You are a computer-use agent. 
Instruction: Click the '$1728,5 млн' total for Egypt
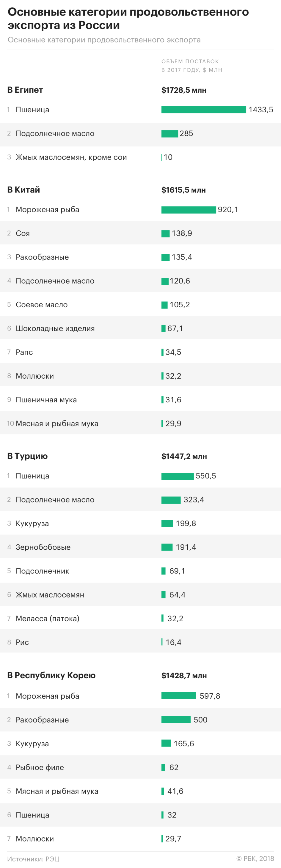(x=184, y=90)
